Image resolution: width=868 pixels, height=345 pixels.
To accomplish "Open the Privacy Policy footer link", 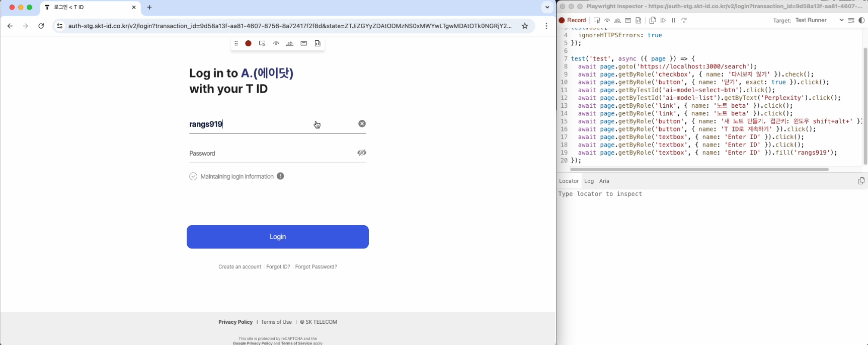I will (x=235, y=322).
